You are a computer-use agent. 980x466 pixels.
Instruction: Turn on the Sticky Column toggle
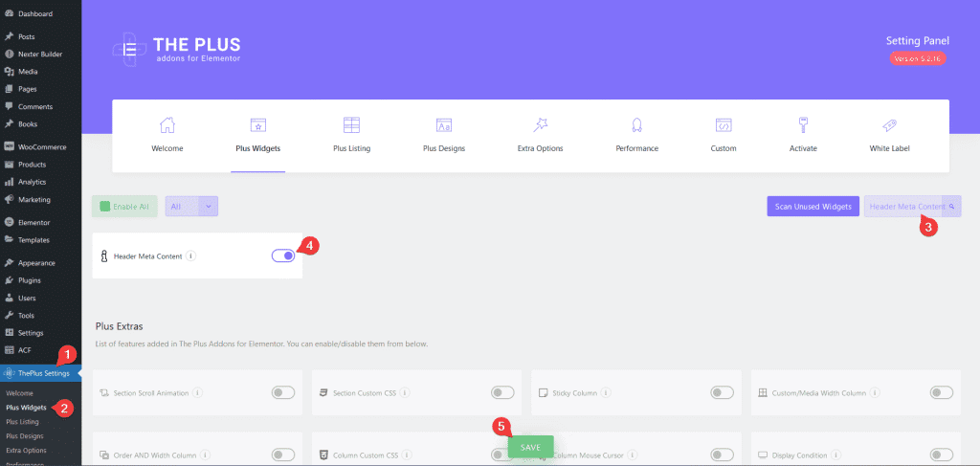tap(722, 392)
